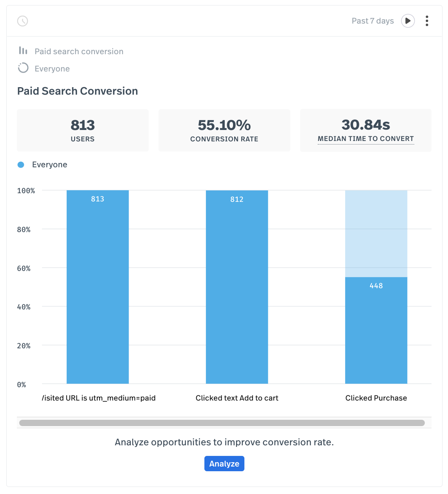Click the Analyze button
Screen dimensions: 448x494
tap(224, 463)
